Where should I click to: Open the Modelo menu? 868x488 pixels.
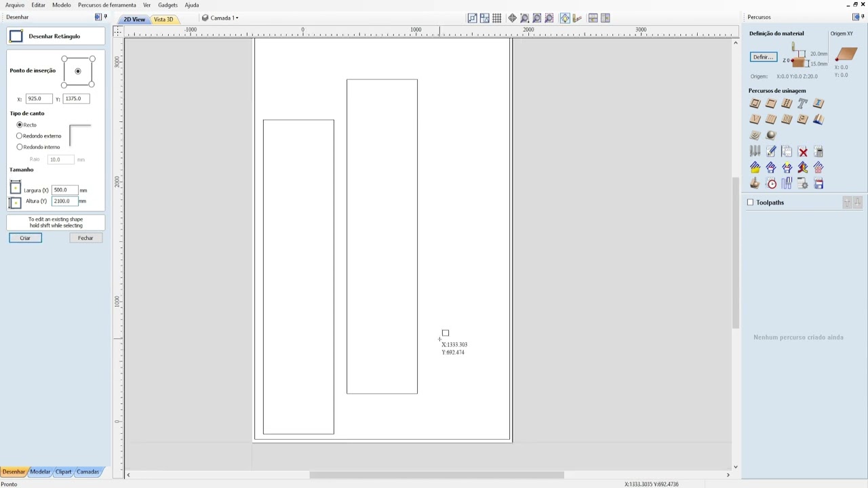61,5
